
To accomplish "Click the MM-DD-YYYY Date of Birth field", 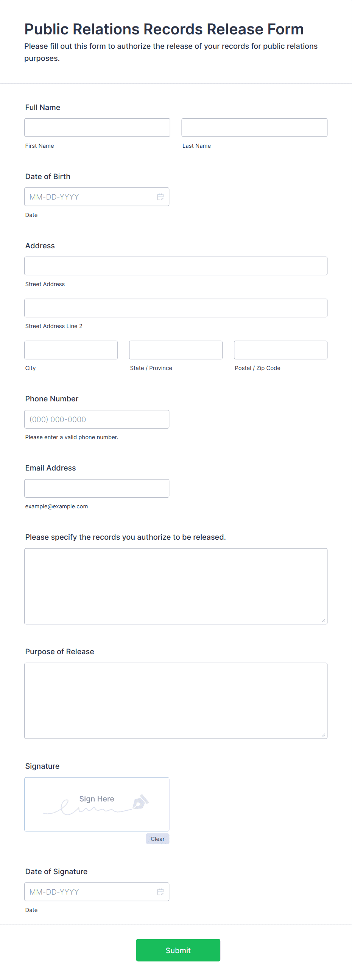I will pyautogui.click(x=87, y=196).
